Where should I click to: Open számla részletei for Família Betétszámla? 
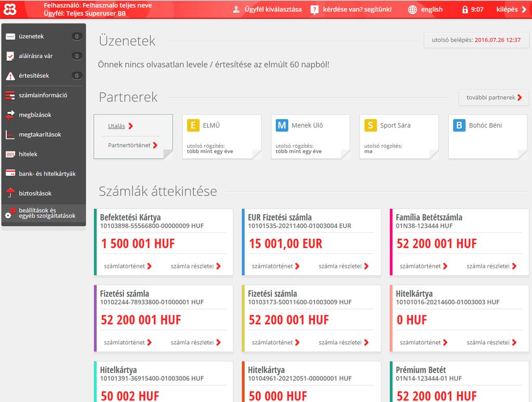491,266
